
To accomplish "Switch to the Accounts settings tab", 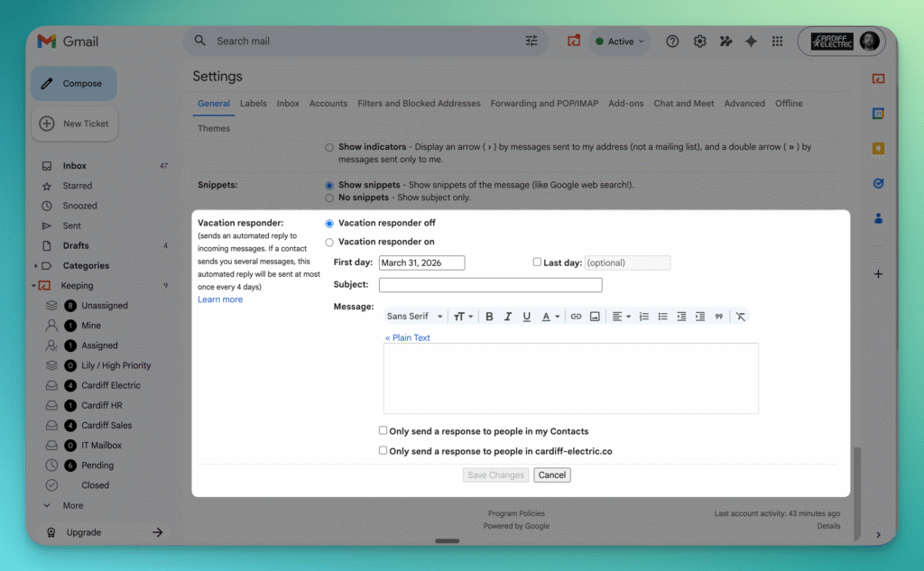I will coord(328,103).
